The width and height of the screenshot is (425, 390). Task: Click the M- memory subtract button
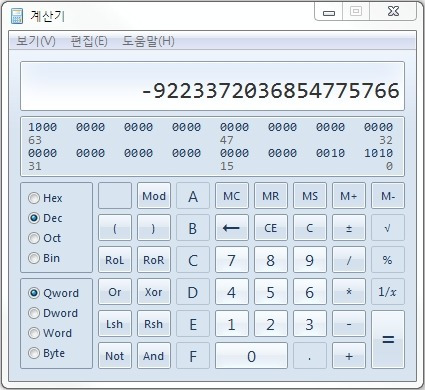(x=388, y=196)
